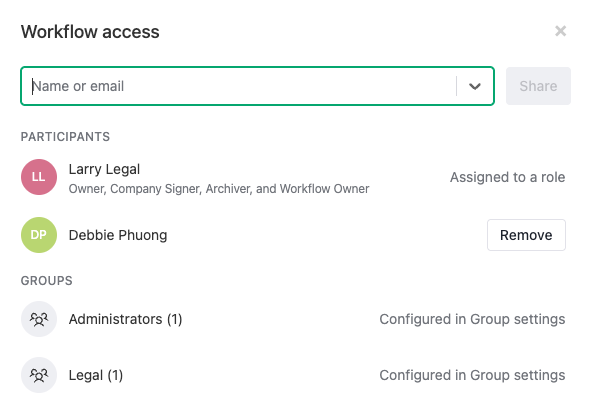The image size is (593, 416).
Task: Click the Workflow access dialog title
Action: click(x=90, y=32)
